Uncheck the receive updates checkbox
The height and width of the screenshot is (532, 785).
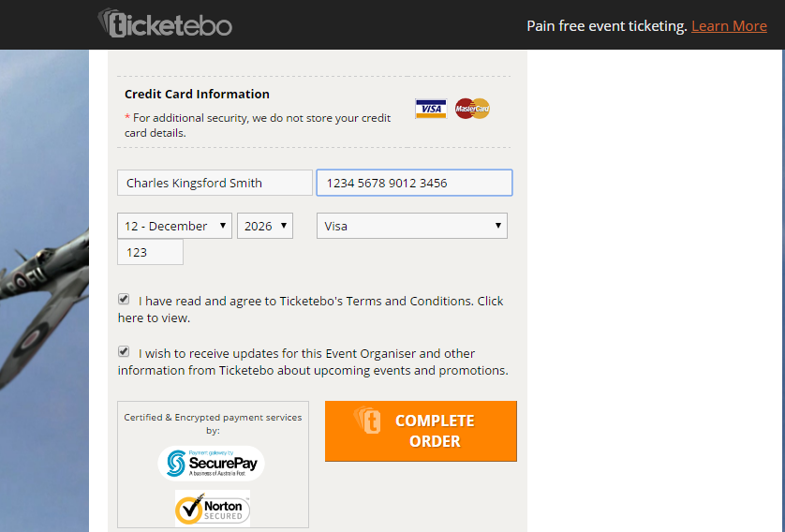click(x=124, y=351)
